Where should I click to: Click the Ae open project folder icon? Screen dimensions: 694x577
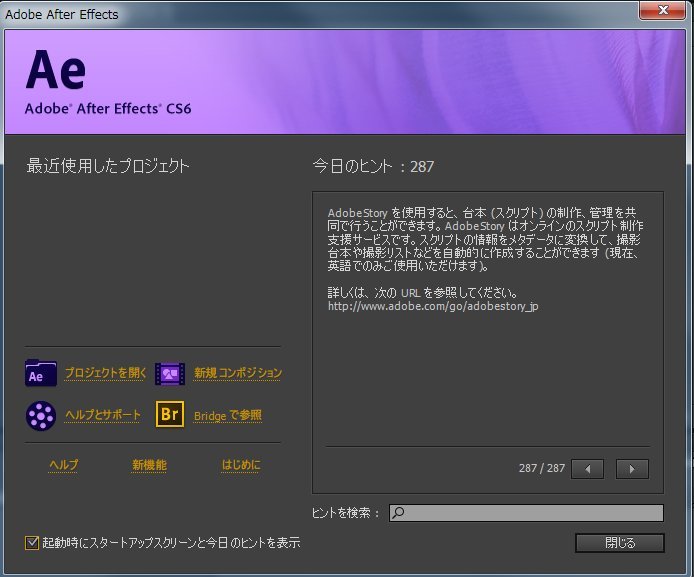pos(41,373)
